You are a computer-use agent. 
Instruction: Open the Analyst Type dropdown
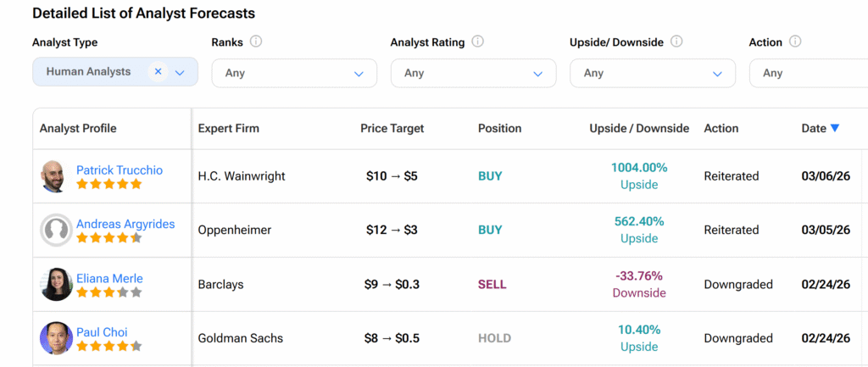click(180, 73)
